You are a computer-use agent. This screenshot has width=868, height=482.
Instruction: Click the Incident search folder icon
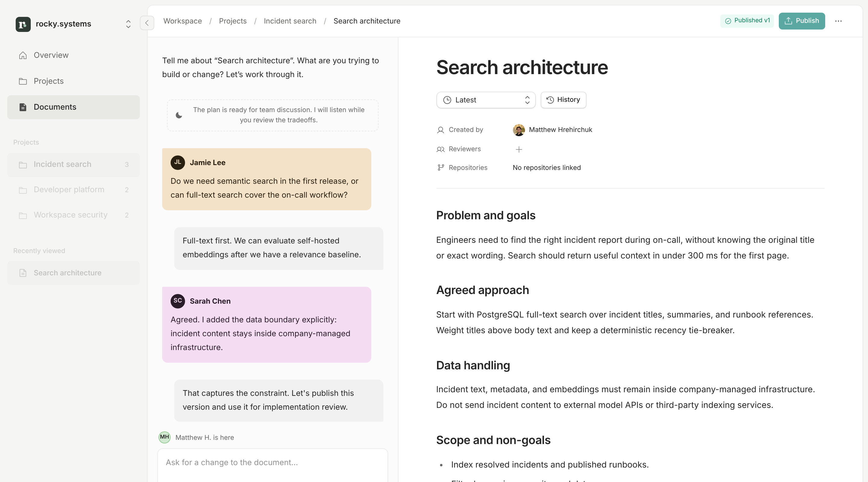tap(23, 165)
